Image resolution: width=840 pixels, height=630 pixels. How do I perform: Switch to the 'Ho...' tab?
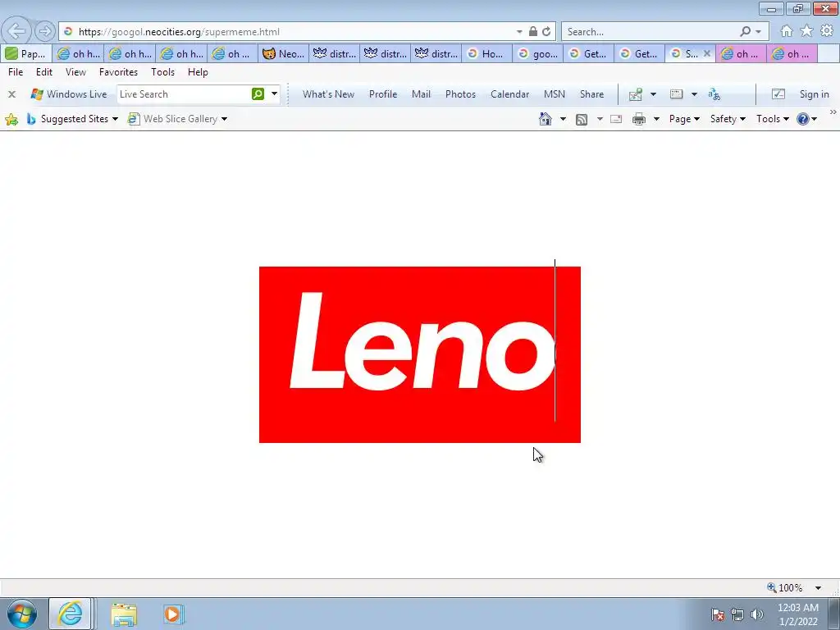(486, 53)
